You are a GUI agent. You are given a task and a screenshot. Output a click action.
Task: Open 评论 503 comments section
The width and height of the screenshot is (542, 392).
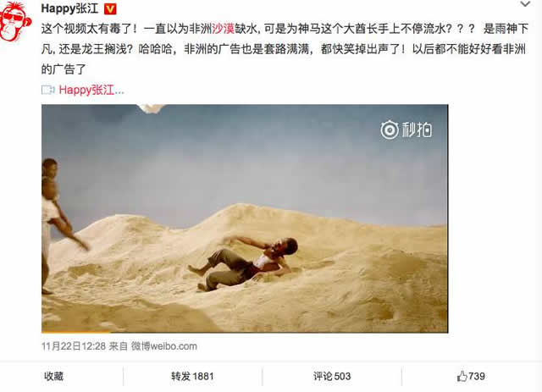pos(332,376)
